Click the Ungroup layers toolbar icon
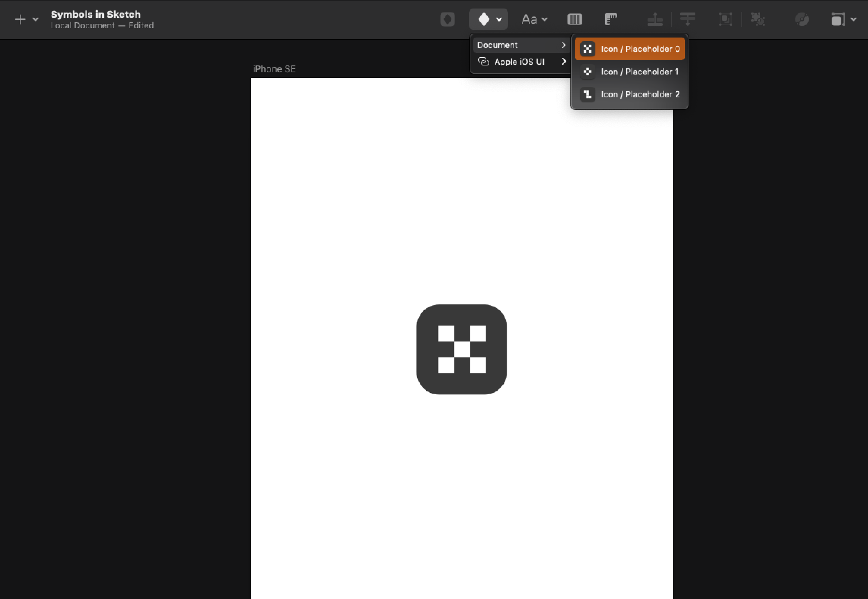Screen dimensions: 868x599 click(758, 19)
